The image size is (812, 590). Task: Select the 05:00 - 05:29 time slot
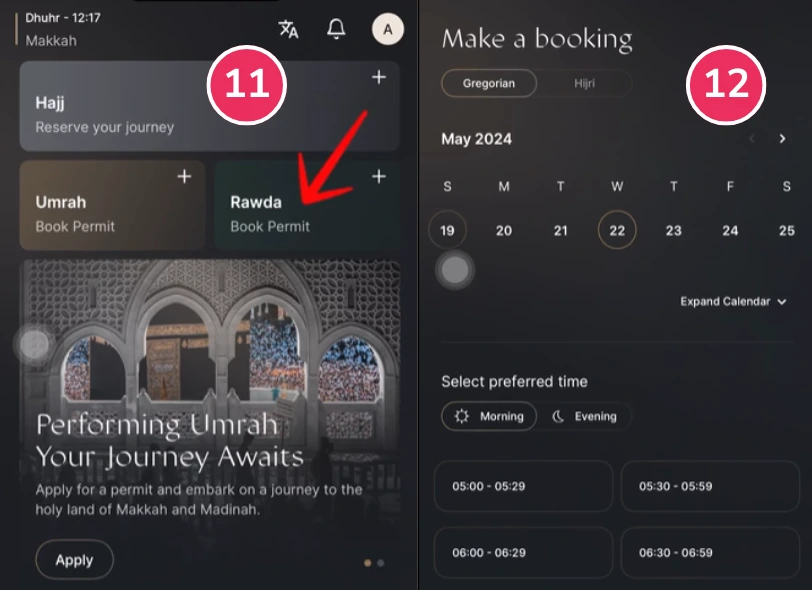pos(524,486)
